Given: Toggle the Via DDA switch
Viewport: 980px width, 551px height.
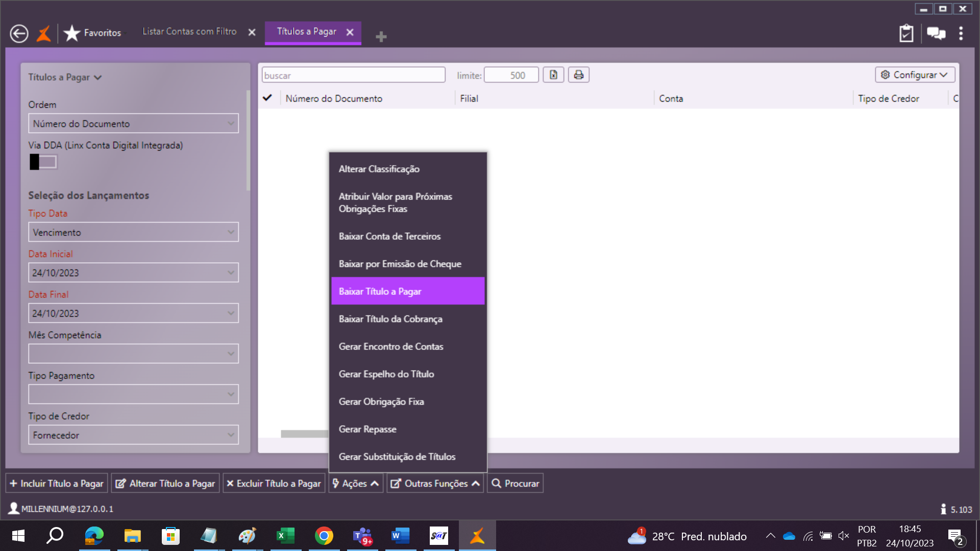Looking at the screenshot, I should click(x=43, y=162).
